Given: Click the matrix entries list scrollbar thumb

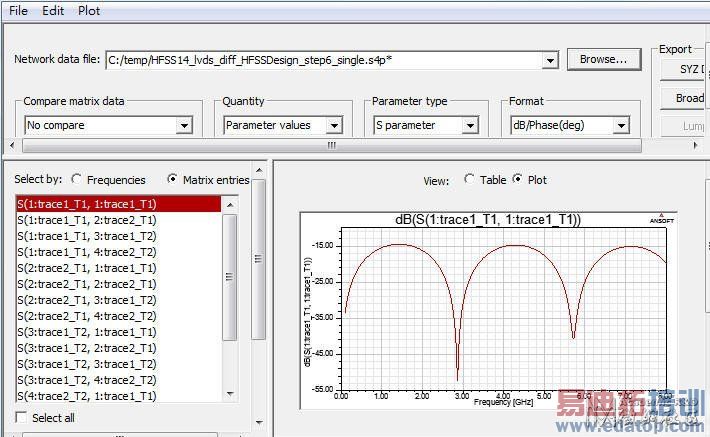Looking at the screenshot, I should point(230,277).
